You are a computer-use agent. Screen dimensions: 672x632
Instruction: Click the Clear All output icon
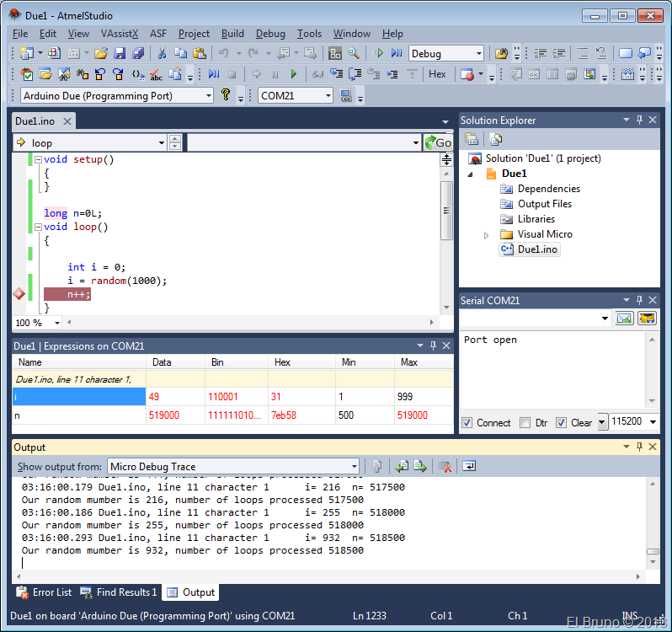[x=445, y=466]
